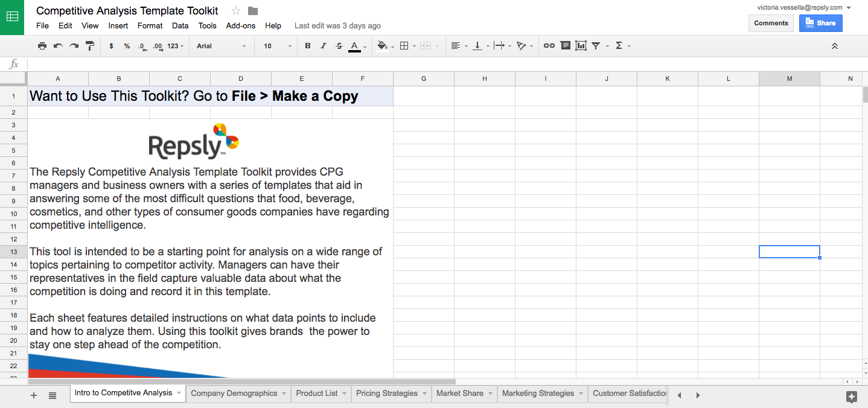Open more number formats (123)

pyautogui.click(x=176, y=46)
